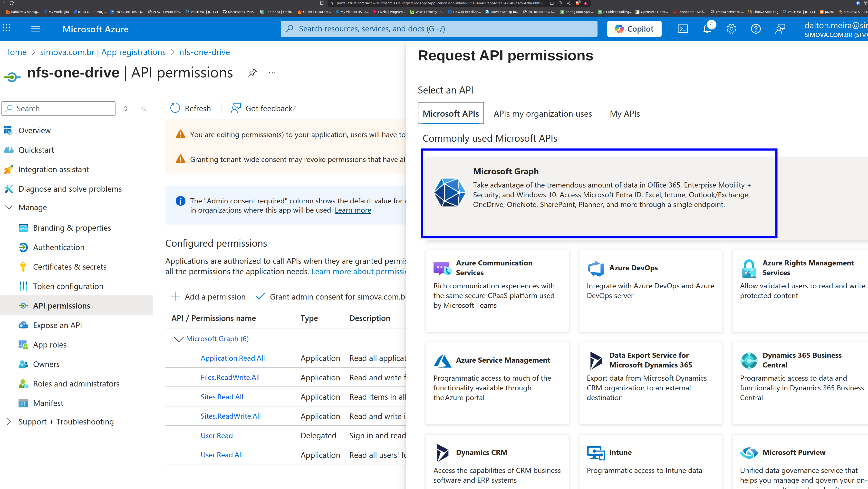Switch to APIs my organization uses tab
868x489 pixels.
tap(542, 114)
